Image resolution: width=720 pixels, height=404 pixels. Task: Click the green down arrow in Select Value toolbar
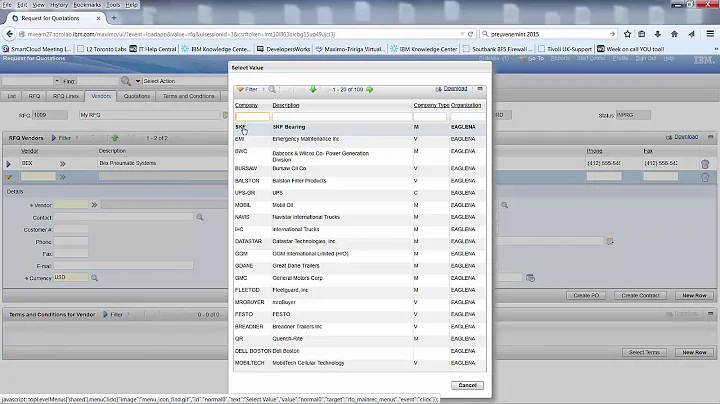point(313,89)
